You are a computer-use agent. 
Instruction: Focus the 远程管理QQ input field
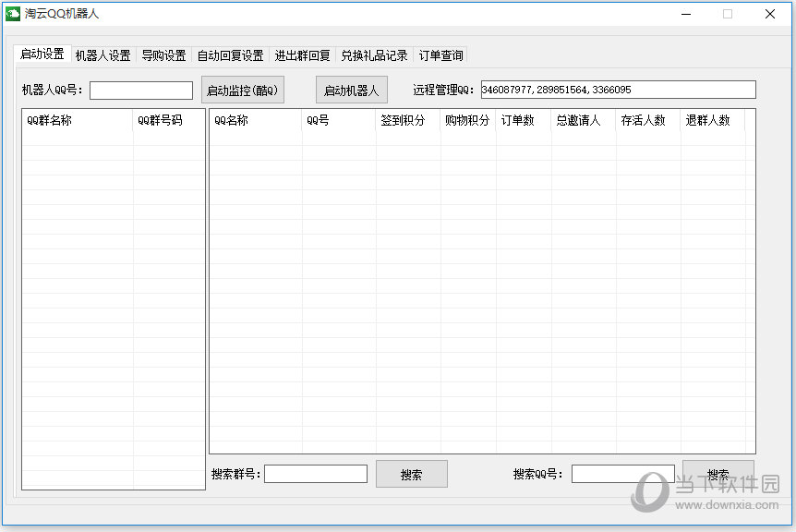point(619,90)
